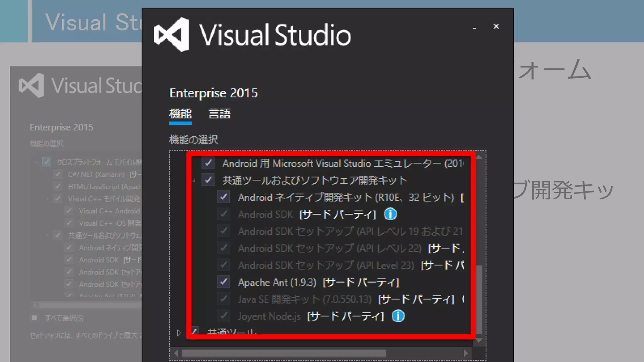Toggle Visual C++ Android checkbox in background window
This screenshot has width=644, height=362.
(69, 211)
